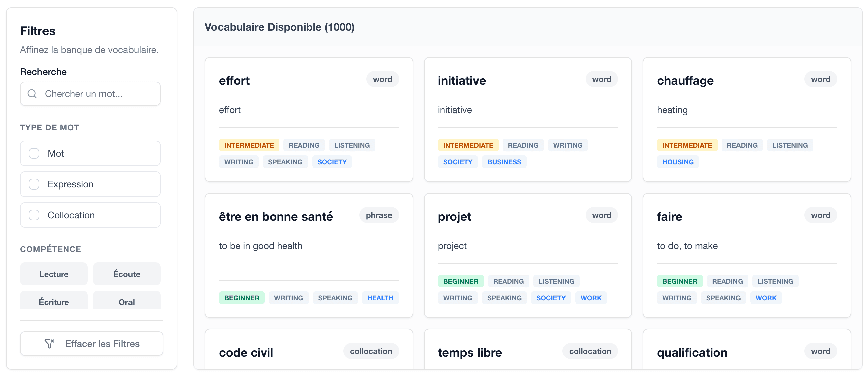Click the word badge on projet card

[601, 215]
